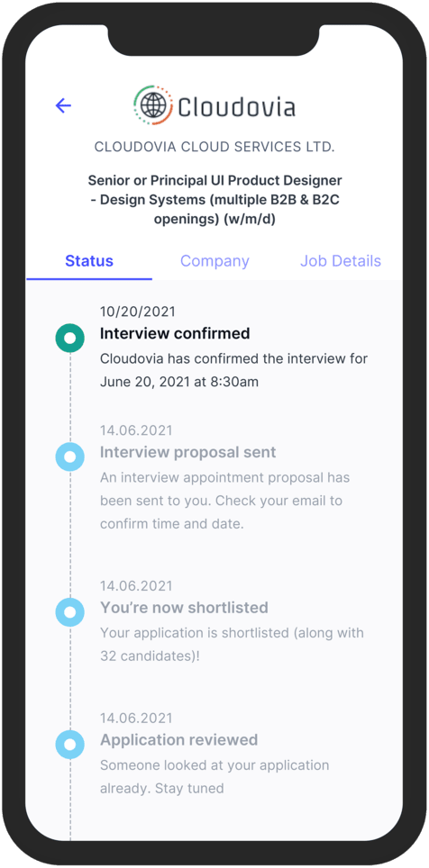
Task: Tap the 10/20/2021 date label
Action: pyautogui.click(x=138, y=312)
